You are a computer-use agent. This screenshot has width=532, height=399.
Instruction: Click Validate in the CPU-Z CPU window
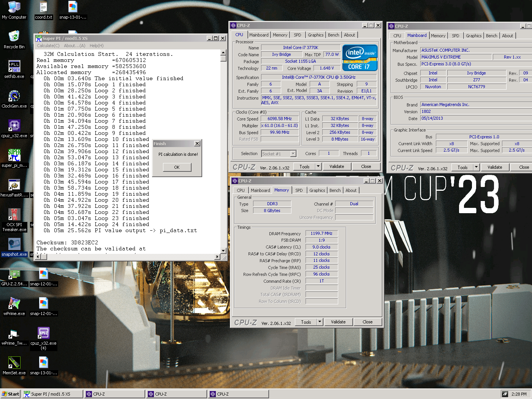(x=337, y=166)
